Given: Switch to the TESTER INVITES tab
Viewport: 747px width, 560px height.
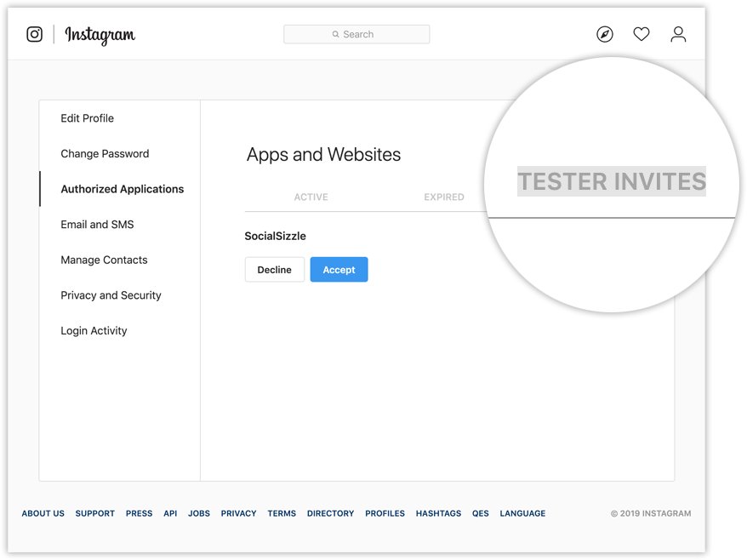Looking at the screenshot, I should [x=612, y=181].
